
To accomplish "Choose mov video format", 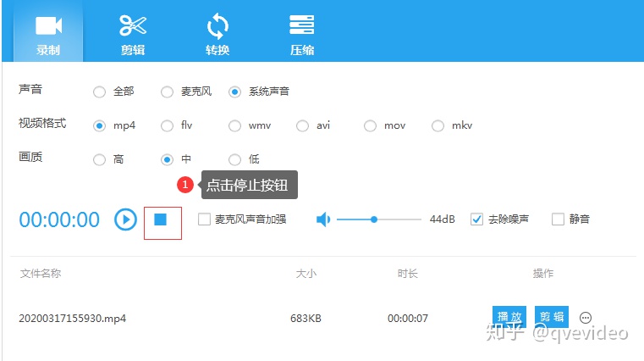I will point(370,125).
